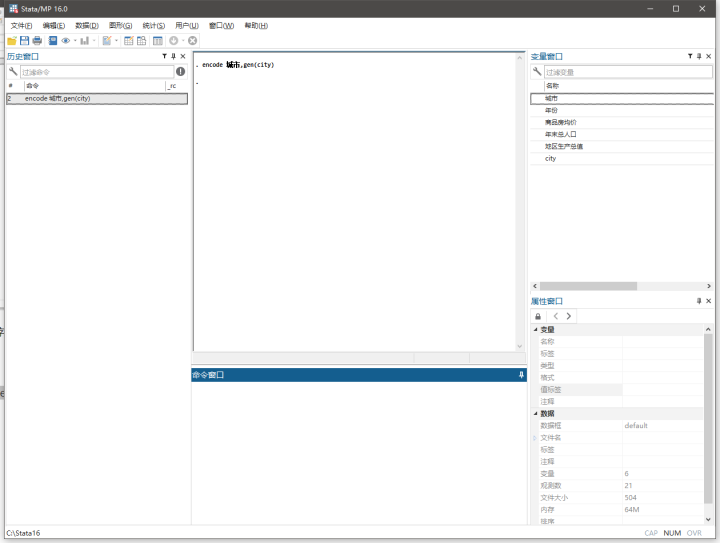Open the 帮助(H) menu
This screenshot has height=543, width=720.
point(256,26)
